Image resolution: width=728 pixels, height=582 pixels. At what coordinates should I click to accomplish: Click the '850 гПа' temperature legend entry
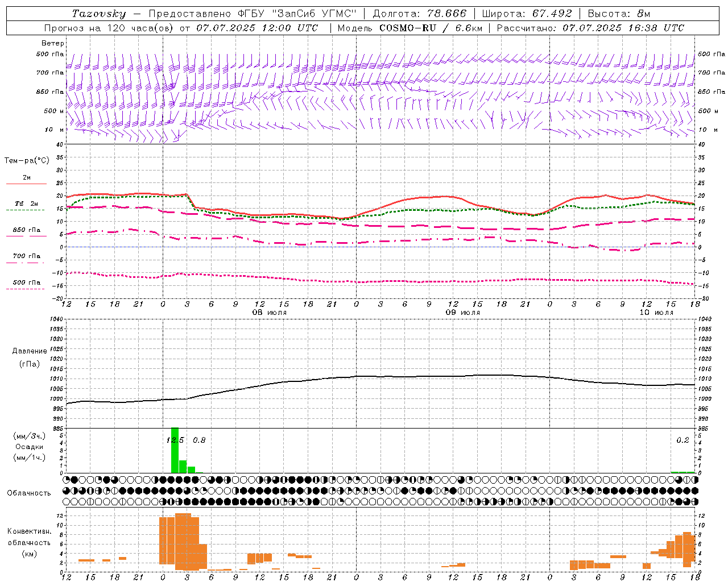tap(26, 232)
